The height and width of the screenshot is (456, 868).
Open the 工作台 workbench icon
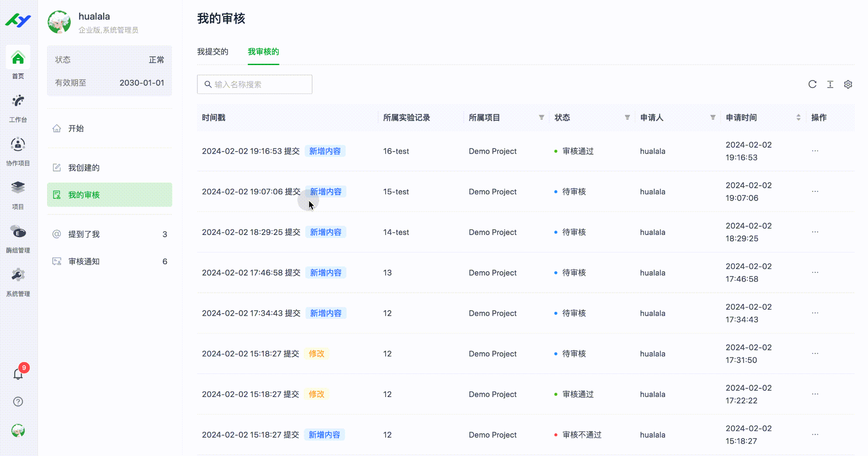(18, 102)
